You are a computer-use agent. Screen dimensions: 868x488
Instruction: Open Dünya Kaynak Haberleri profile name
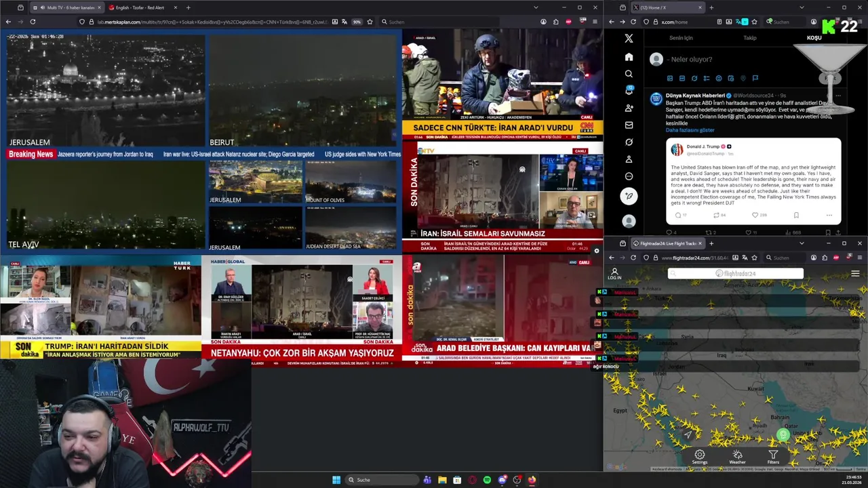[695, 96]
